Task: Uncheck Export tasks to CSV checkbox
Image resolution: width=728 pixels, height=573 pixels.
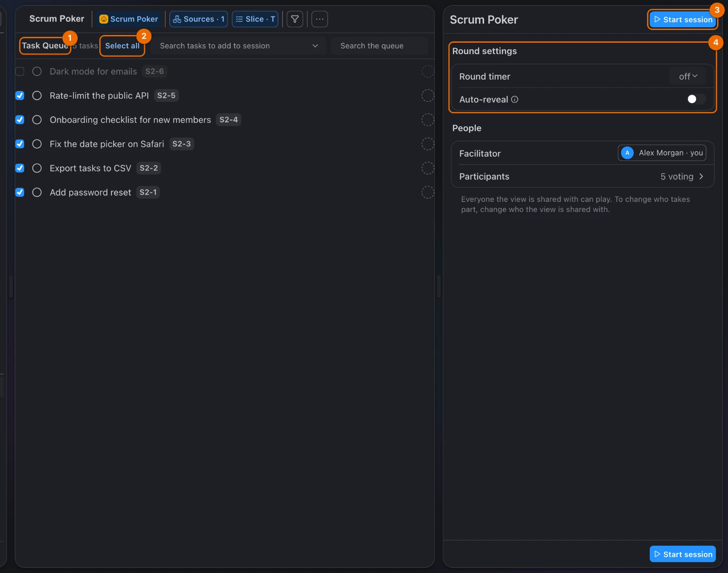Action: point(20,168)
